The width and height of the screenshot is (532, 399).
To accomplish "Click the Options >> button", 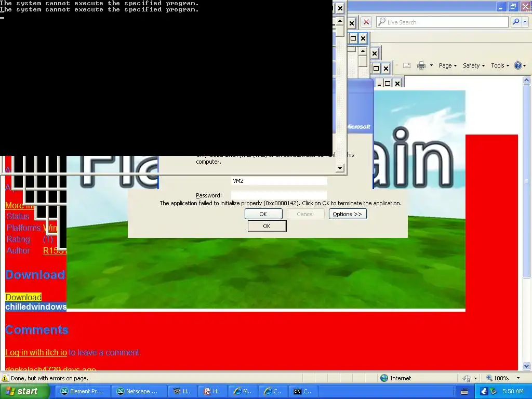I will click(348, 214).
